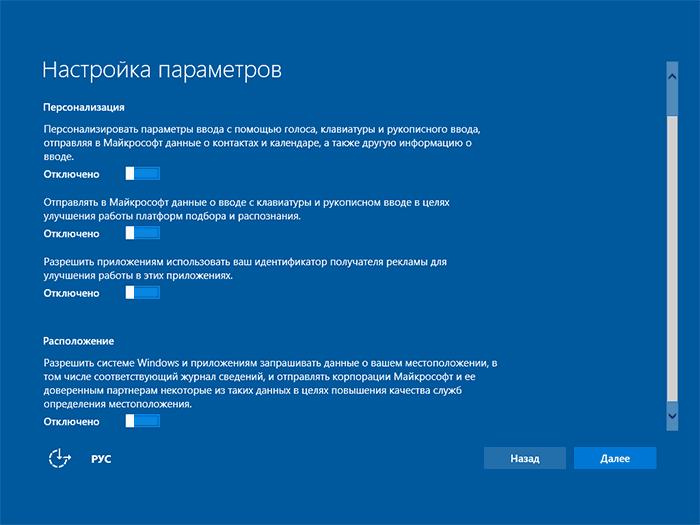Click description about платформ подбора и распознания

click(246, 209)
